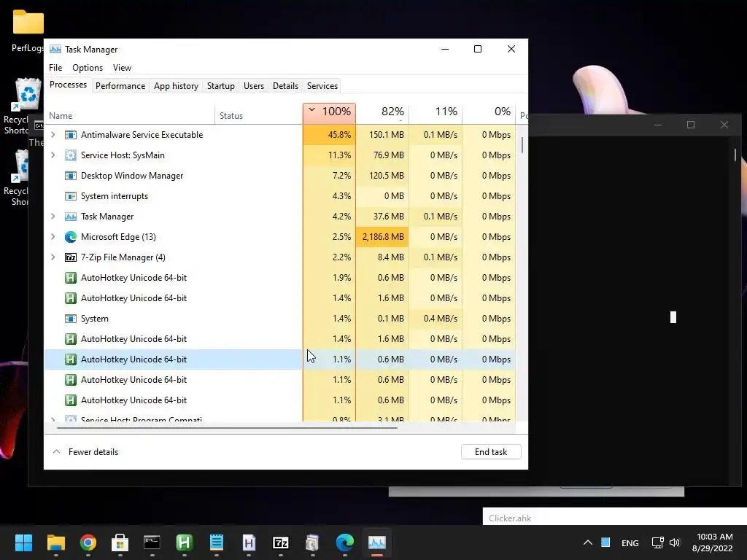Viewport: 747px width, 560px height.
Task: Select the Processes tab
Action: 68,85
